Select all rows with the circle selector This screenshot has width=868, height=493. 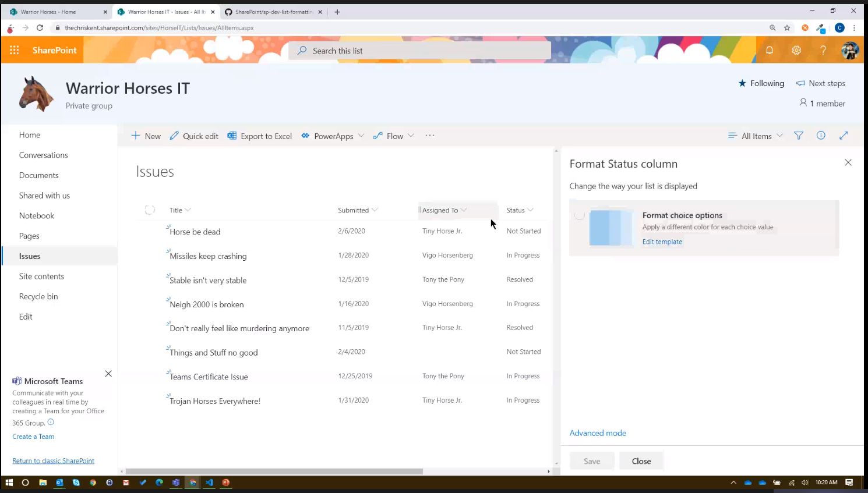(x=150, y=210)
